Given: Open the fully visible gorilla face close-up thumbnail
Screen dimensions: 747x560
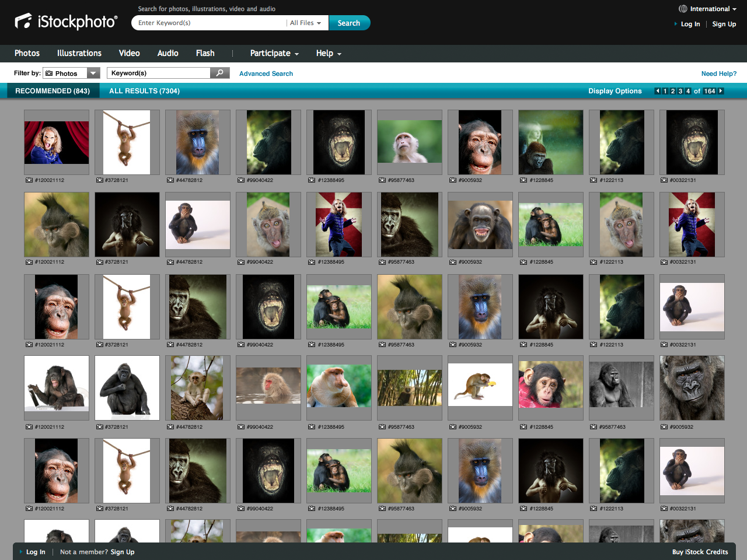Looking at the screenshot, I should click(x=692, y=388).
